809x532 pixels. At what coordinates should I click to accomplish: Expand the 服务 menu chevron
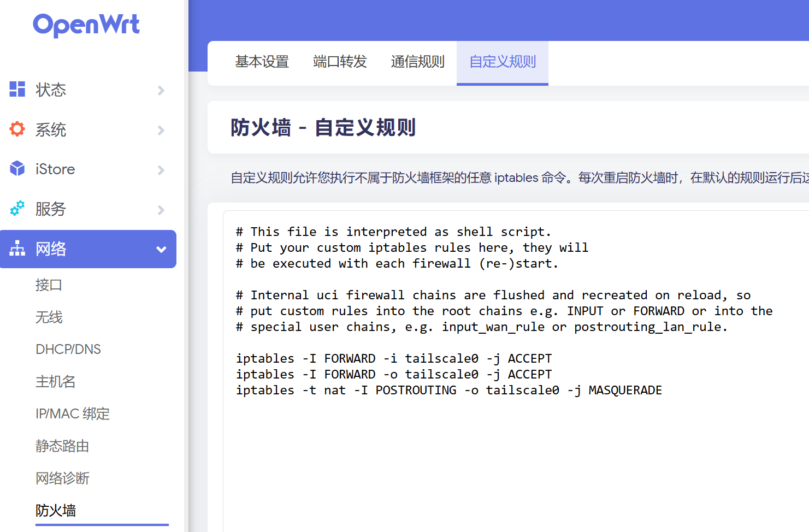[x=161, y=210]
